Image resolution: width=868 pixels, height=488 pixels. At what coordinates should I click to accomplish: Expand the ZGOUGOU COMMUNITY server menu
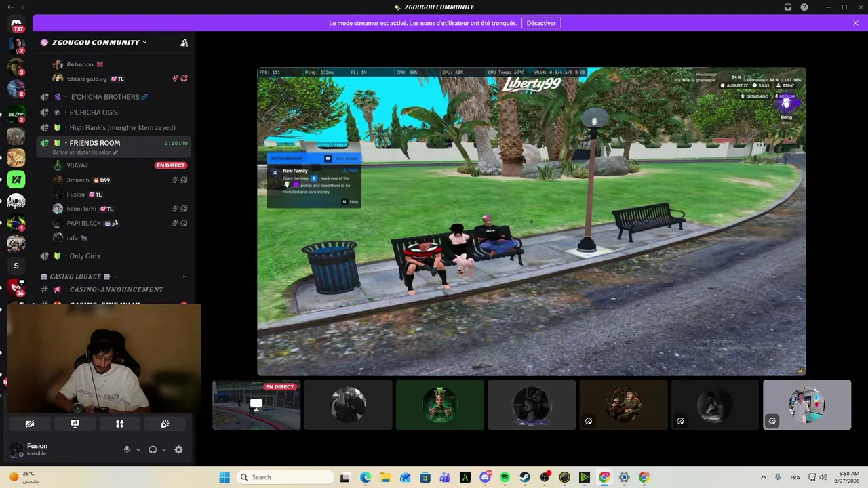point(100,42)
